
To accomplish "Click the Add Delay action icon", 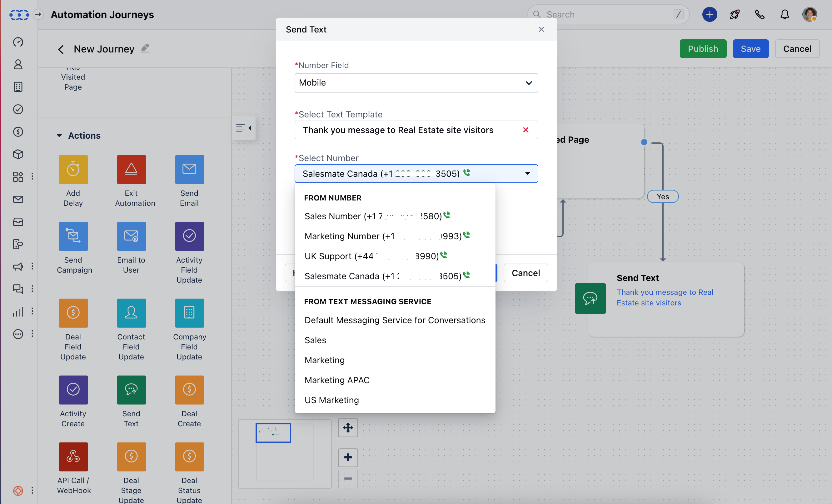I will pyautogui.click(x=73, y=169).
